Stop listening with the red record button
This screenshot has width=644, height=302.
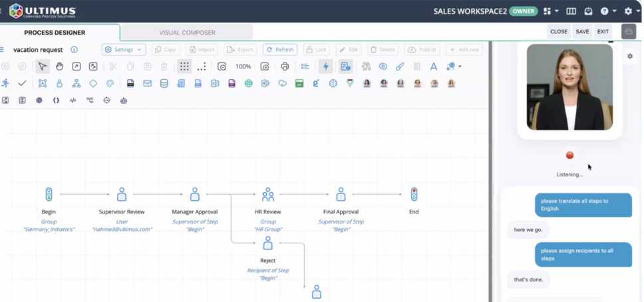[569, 155]
